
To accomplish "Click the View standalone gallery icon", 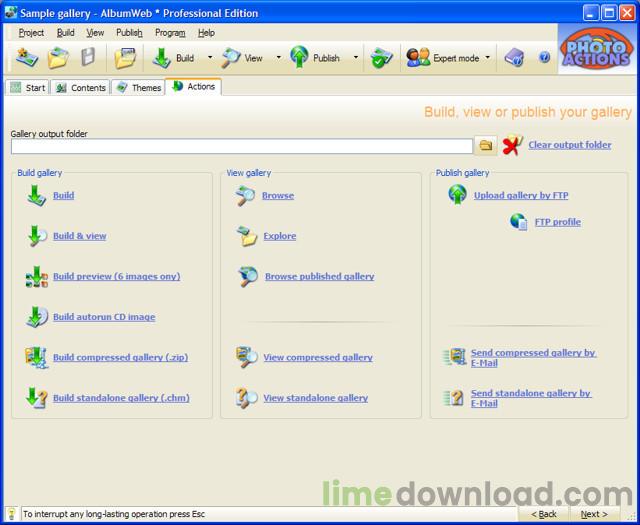I will point(246,398).
